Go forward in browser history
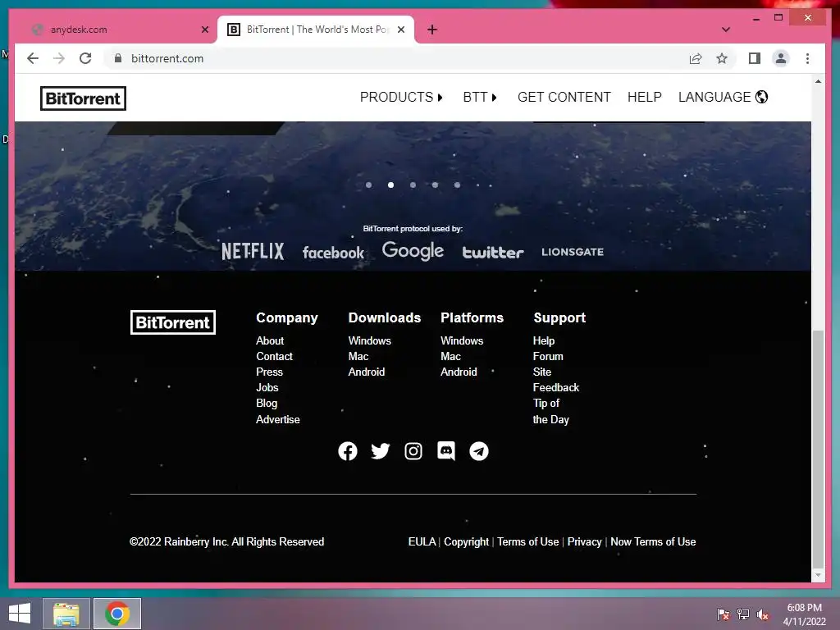Screen dimensions: 840x630 pyautogui.click(x=59, y=58)
